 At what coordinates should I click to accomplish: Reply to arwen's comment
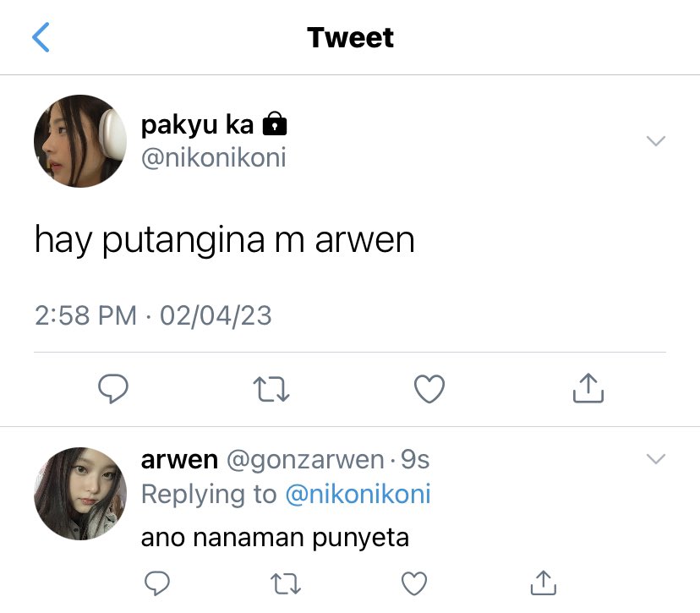[157, 583]
